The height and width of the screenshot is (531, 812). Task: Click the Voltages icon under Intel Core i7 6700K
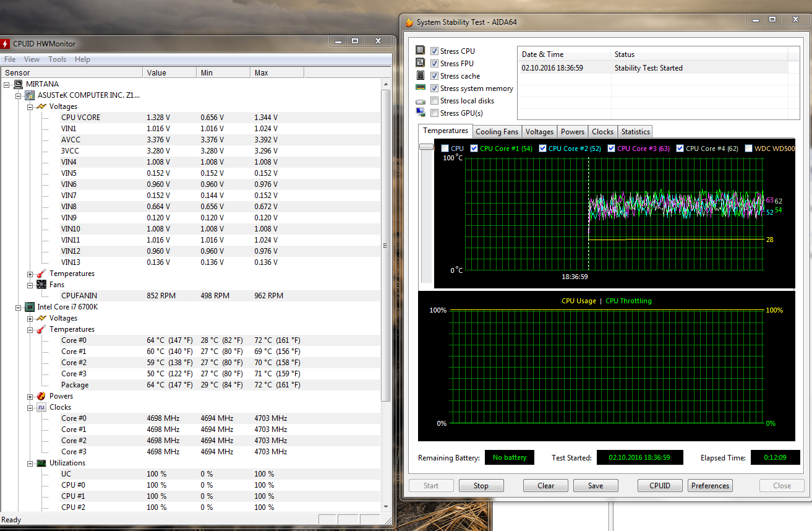(41, 318)
